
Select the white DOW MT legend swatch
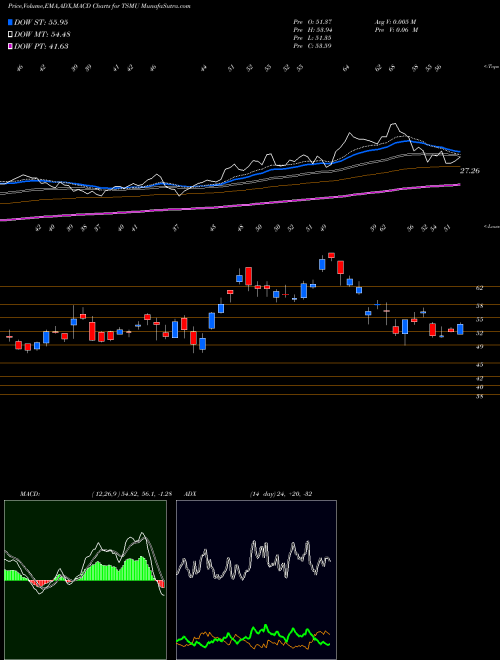tap(11, 35)
